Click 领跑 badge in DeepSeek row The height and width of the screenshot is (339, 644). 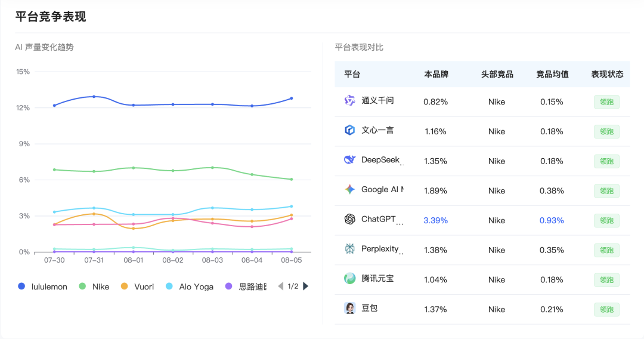point(606,161)
